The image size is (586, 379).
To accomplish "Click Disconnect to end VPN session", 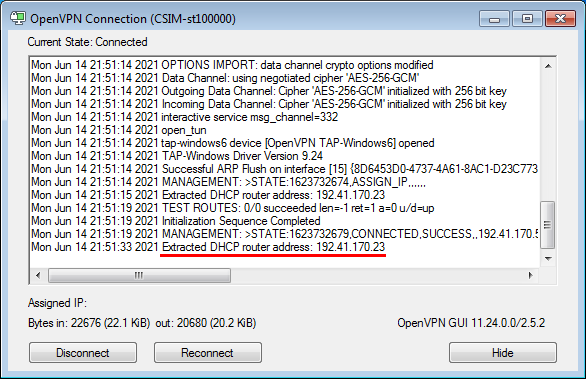I will click(83, 352).
